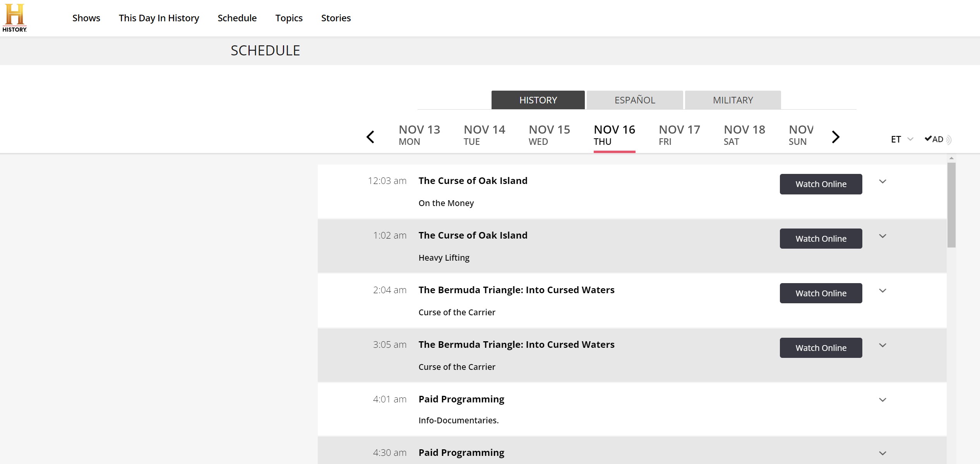Open the Schedule nav item

237,18
